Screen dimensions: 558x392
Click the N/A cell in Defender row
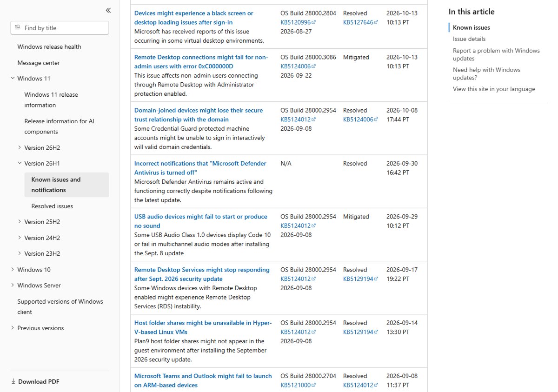point(286,164)
